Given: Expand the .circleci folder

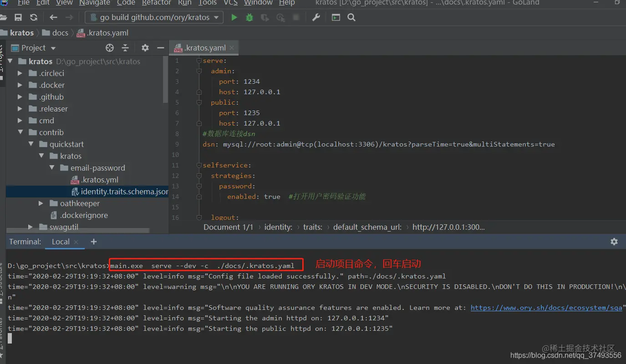Looking at the screenshot, I should click(x=20, y=73).
